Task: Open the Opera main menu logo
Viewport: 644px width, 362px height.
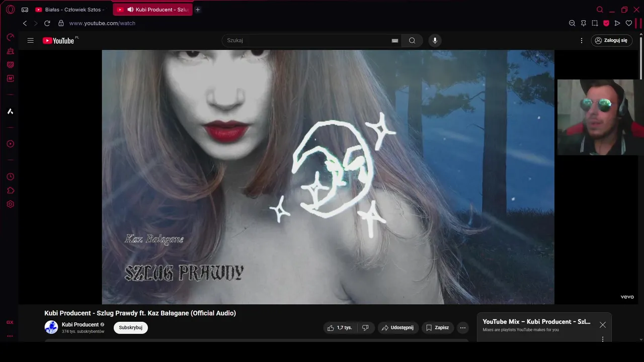Action: coord(10,10)
